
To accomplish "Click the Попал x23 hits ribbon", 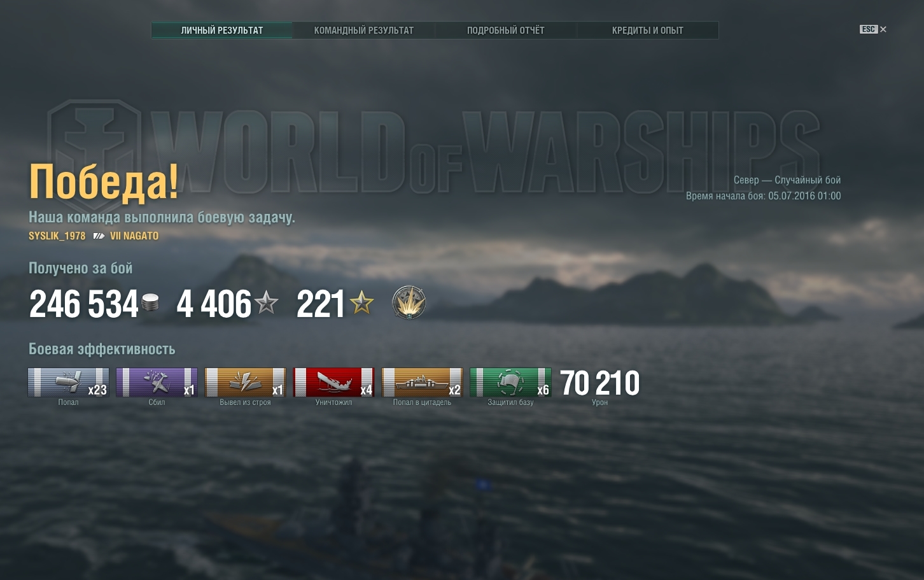I will (x=68, y=382).
